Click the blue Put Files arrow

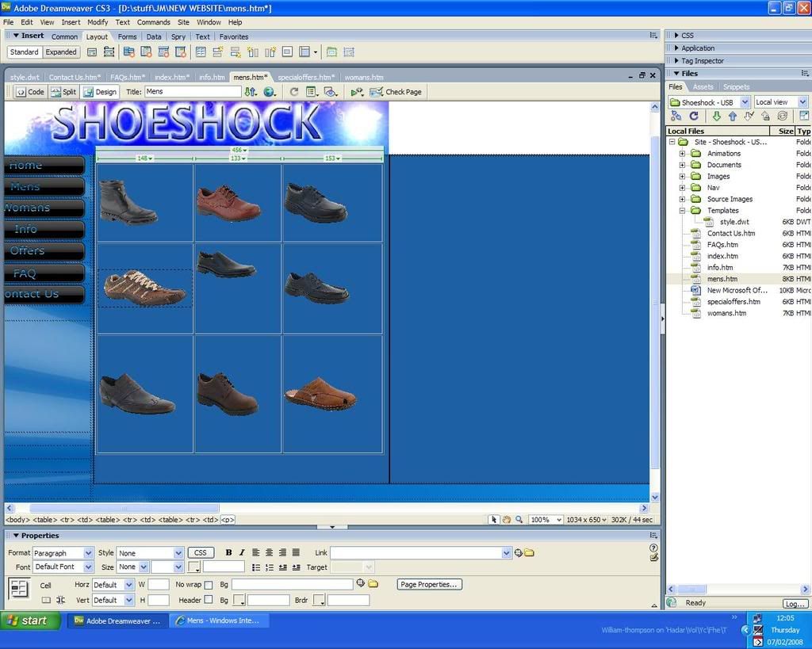pyautogui.click(x=732, y=116)
